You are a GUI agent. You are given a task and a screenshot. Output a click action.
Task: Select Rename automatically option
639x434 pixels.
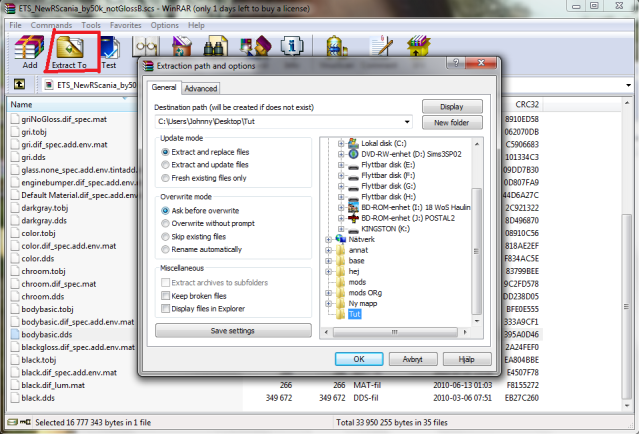tap(202, 249)
